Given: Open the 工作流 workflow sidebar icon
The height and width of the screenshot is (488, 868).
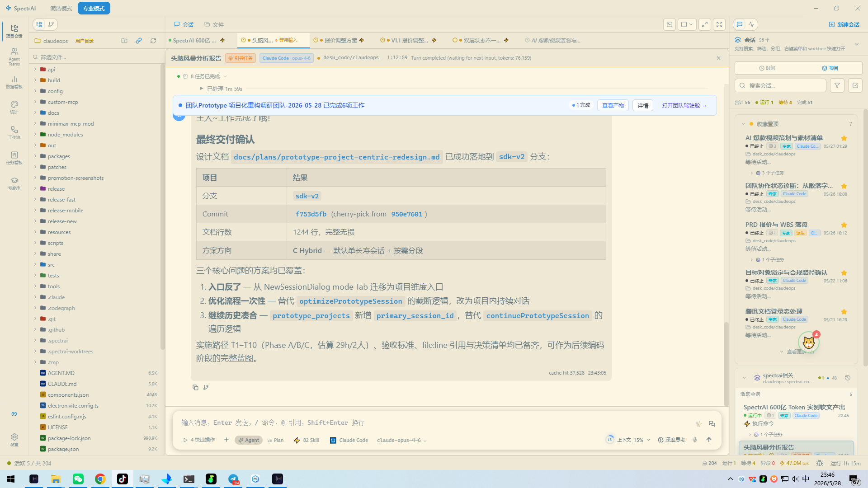Looking at the screenshot, I should click(14, 132).
